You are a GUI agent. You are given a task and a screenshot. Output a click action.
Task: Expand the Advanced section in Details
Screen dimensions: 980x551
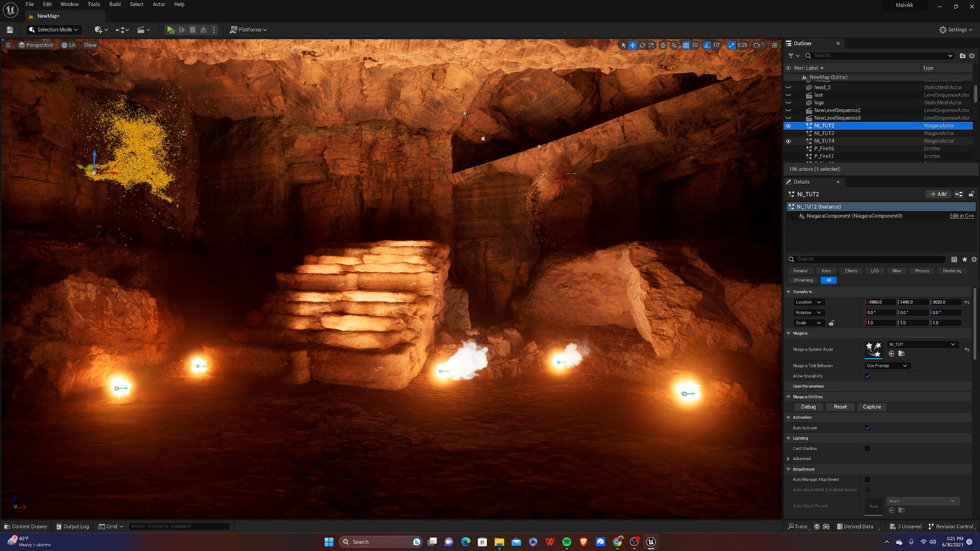789,459
